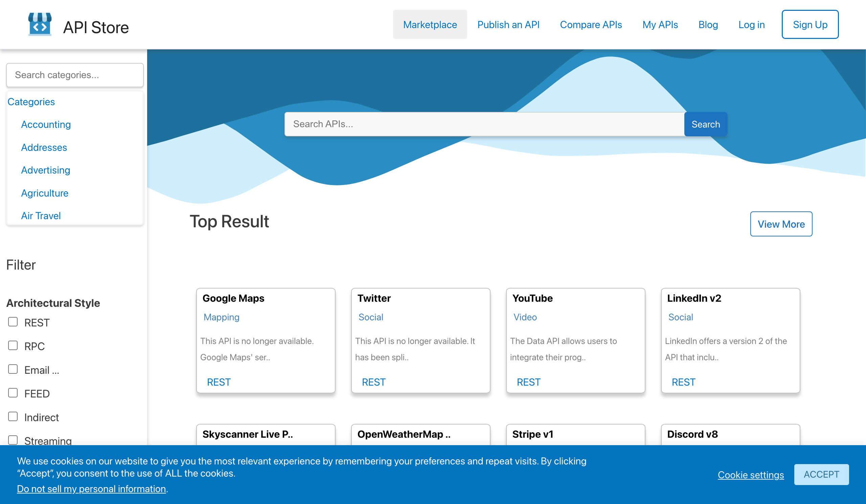
Task: Toggle the Indirect style checkbox
Action: point(13,416)
